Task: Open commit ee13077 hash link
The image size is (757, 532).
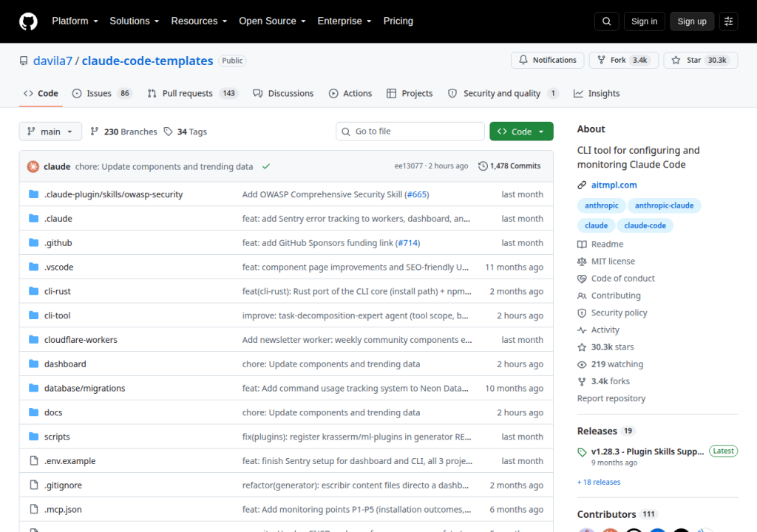Action: coord(408,166)
